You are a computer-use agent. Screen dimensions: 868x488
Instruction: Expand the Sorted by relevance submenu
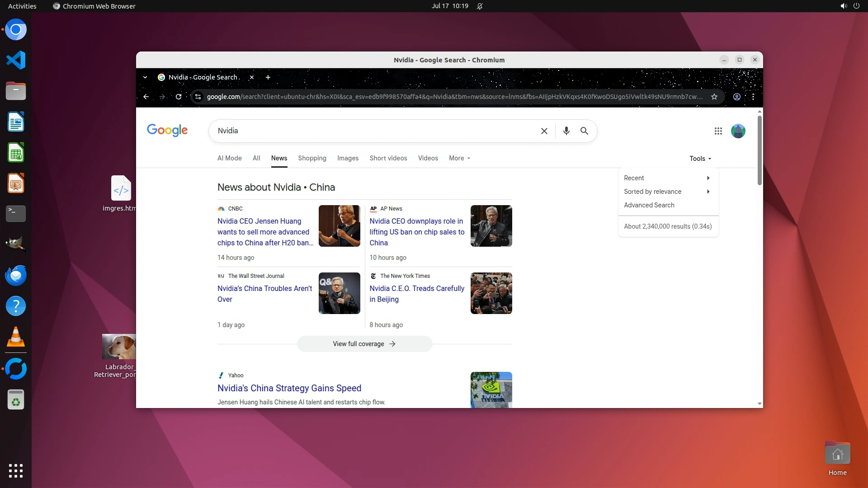(x=666, y=192)
